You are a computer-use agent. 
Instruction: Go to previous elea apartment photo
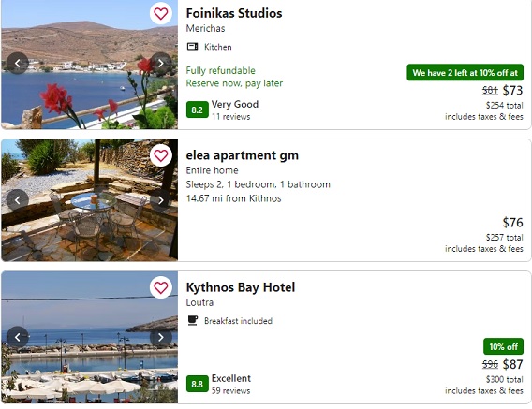point(17,200)
